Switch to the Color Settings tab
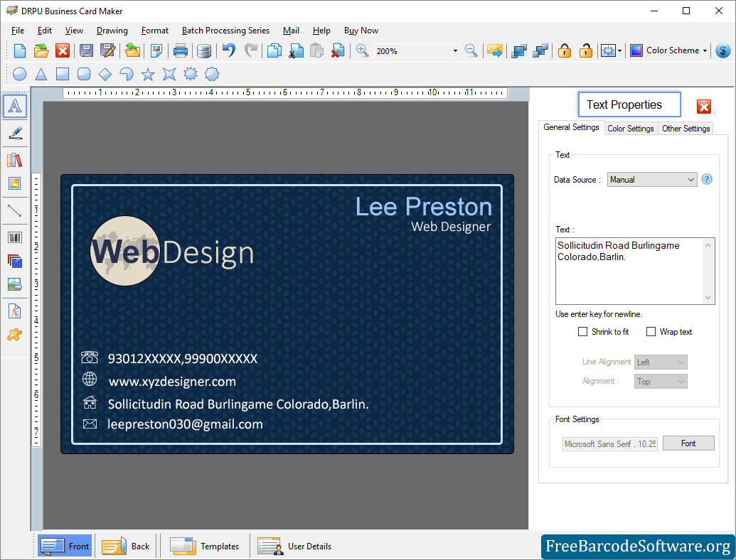 630,129
